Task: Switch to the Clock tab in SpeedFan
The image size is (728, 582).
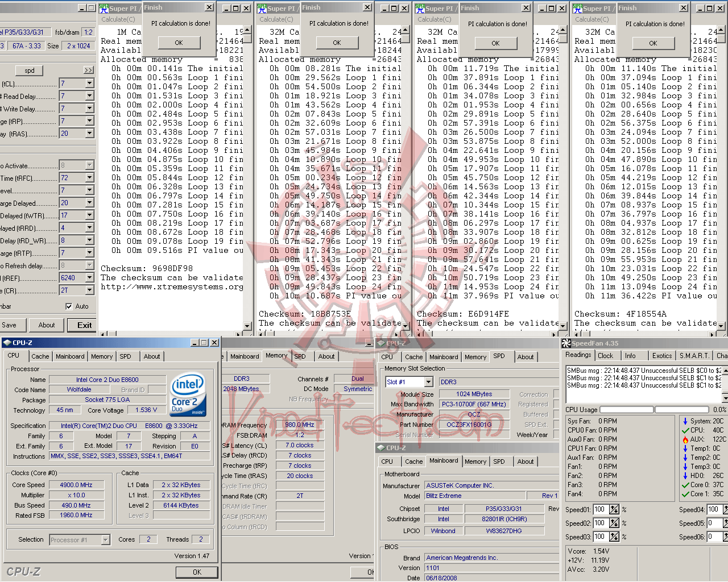Action: [605, 356]
